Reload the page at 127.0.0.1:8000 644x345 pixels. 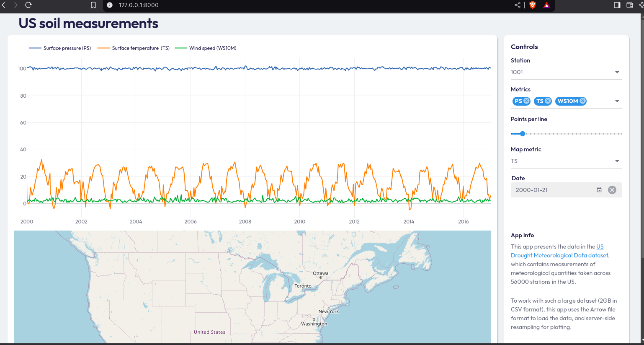click(28, 5)
